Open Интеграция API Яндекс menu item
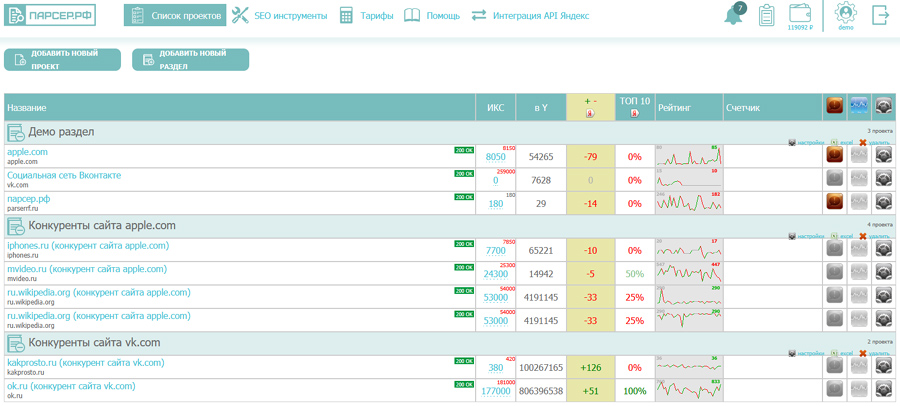 [x=530, y=16]
